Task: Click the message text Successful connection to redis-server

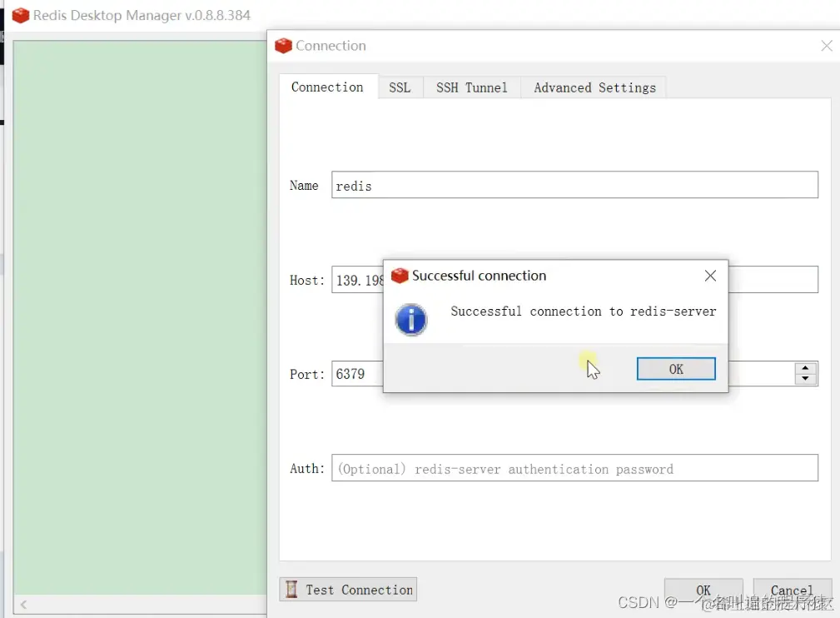Action: click(583, 311)
